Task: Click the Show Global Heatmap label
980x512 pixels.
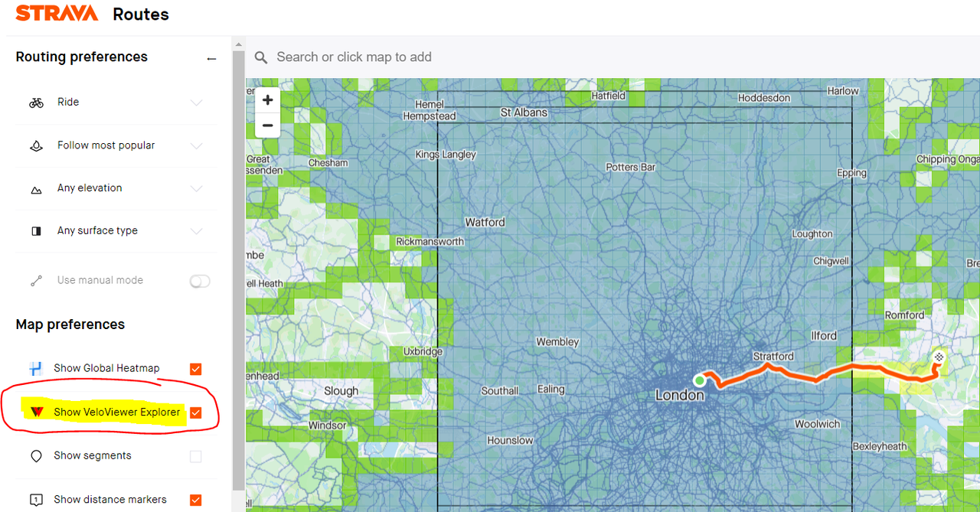Action: coord(106,368)
